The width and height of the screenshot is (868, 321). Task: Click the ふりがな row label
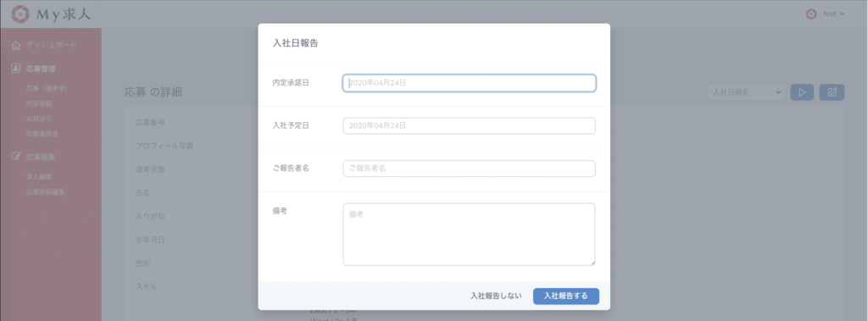[150, 216]
